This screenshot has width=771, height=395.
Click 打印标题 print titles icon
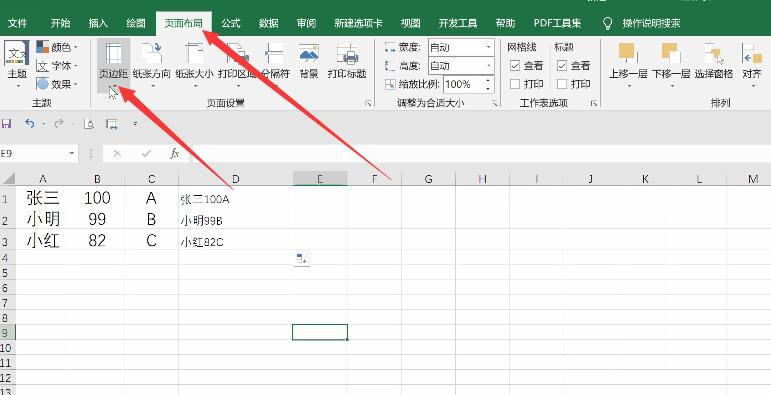tap(347, 54)
